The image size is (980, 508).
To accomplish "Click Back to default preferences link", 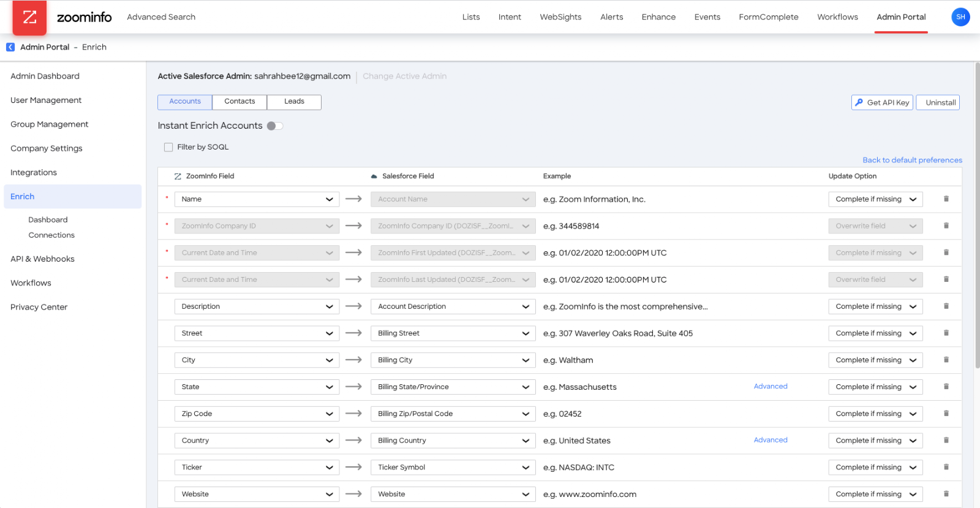I will (912, 160).
